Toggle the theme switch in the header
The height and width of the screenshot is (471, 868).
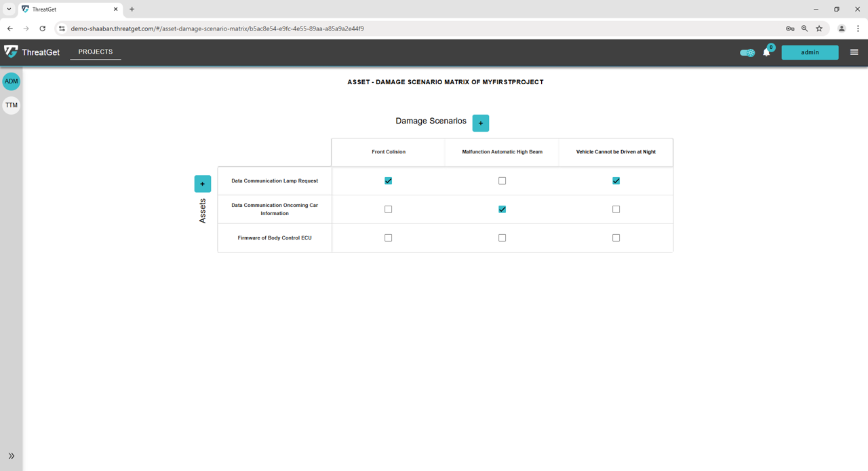tap(747, 53)
